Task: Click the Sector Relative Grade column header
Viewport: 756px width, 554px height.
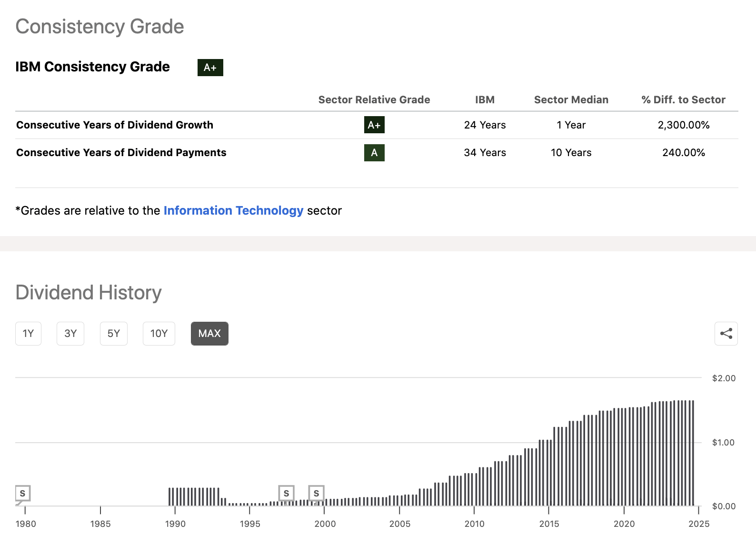Action: (x=374, y=99)
